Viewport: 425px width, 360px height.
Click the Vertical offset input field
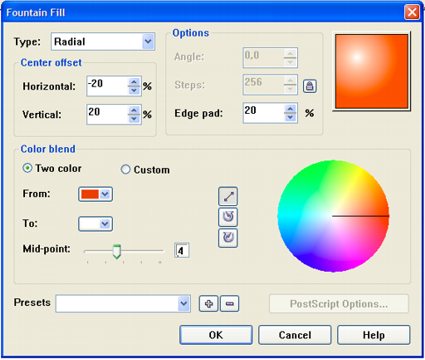[107, 115]
